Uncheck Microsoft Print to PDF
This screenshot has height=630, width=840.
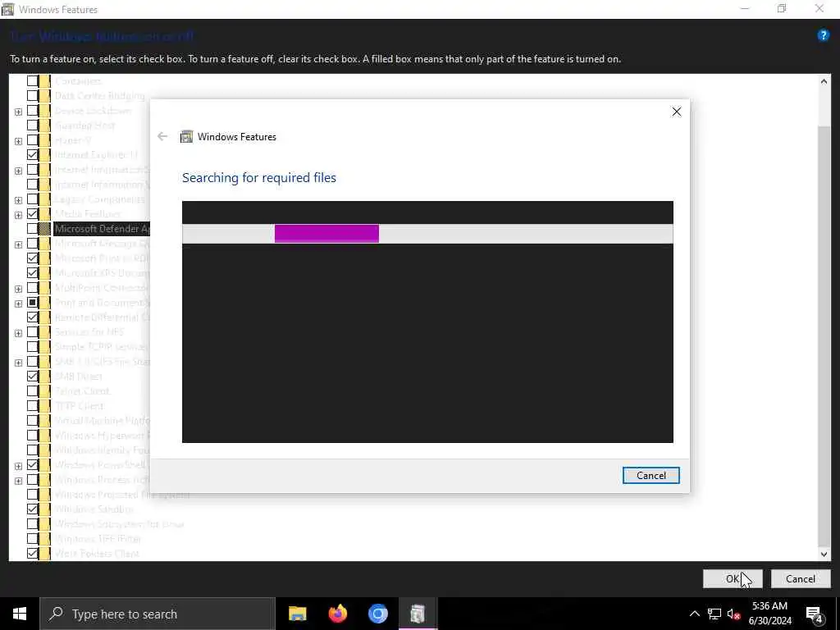(x=32, y=258)
